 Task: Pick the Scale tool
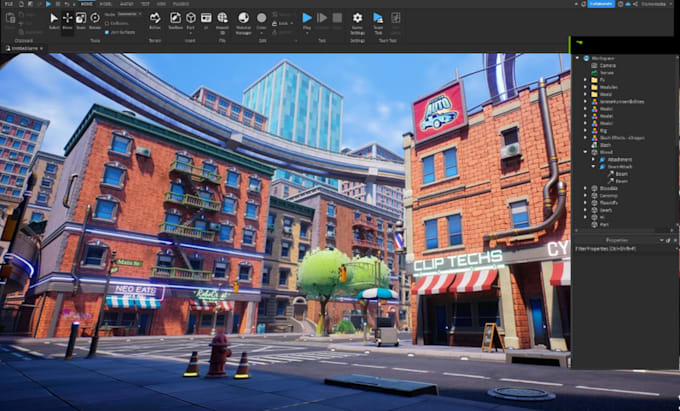click(x=81, y=18)
